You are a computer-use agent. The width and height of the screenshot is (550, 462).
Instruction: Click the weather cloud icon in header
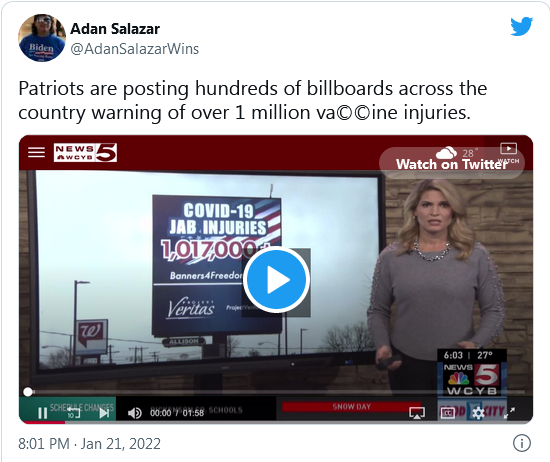pyautogui.click(x=446, y=153)
